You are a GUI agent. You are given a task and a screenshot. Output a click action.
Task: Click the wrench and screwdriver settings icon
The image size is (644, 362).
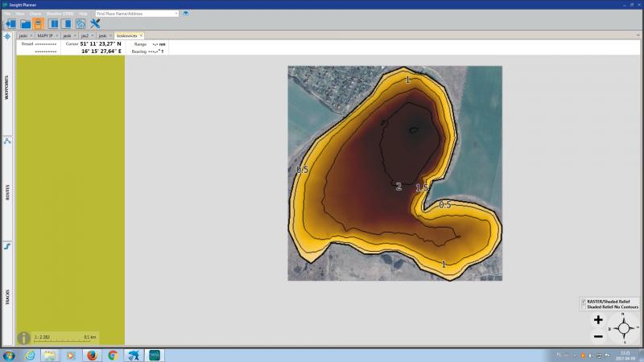coord(94,24)
